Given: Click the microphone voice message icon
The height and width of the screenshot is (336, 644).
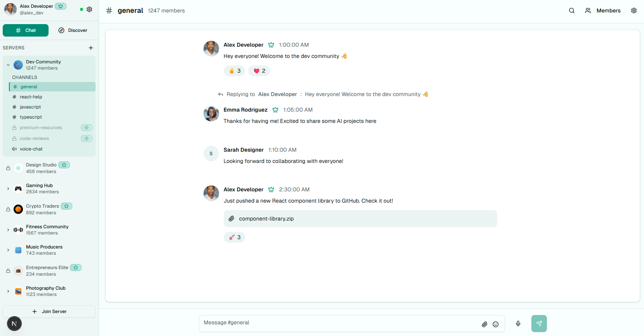Looking at the screenshot, I should (518, 324).
